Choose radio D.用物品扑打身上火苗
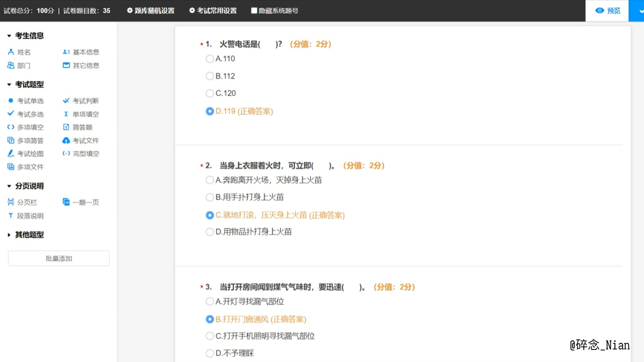The height and width of the screenshot is (362, 644). tap(210, 232)
